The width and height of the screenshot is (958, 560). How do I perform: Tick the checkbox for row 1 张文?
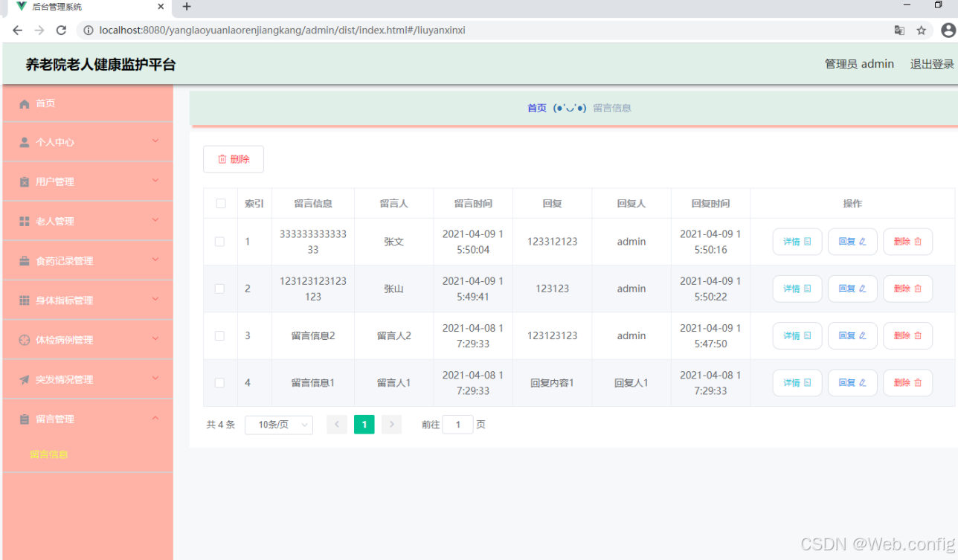click(x=219, y=242)
